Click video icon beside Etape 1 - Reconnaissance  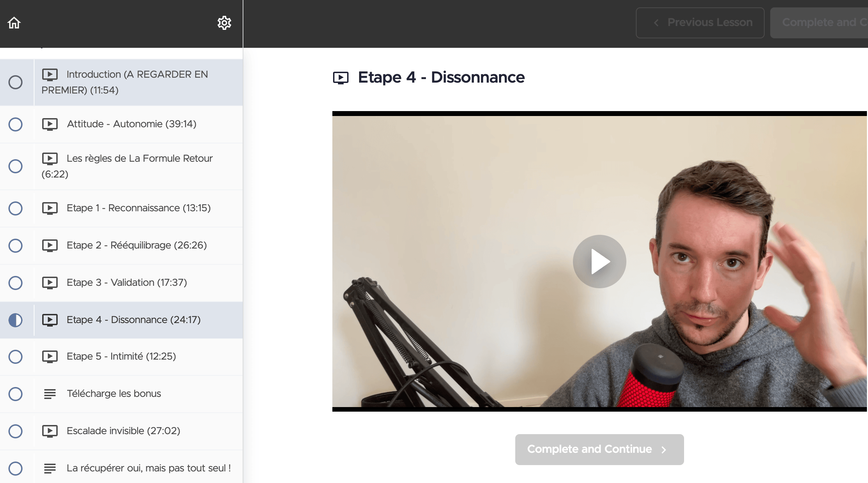point(50,208)
